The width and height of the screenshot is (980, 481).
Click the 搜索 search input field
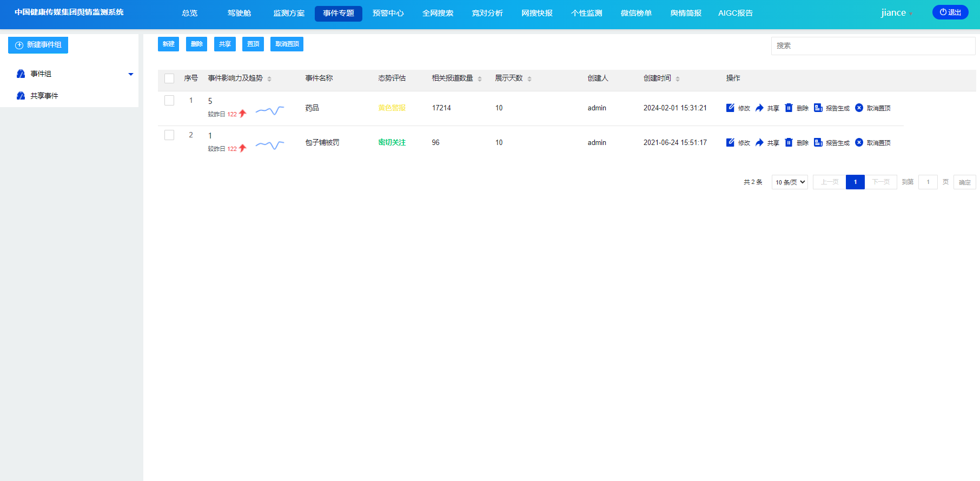coord(872,46)
